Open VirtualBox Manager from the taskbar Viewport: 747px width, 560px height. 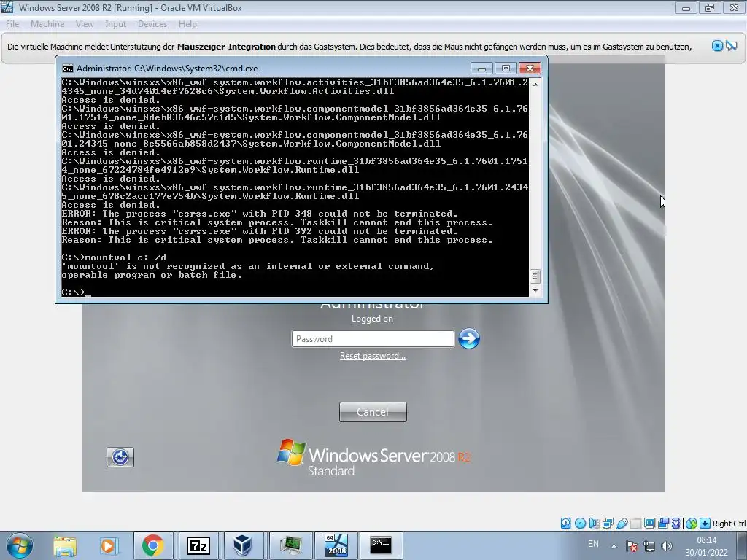click(x=243, y=545)
